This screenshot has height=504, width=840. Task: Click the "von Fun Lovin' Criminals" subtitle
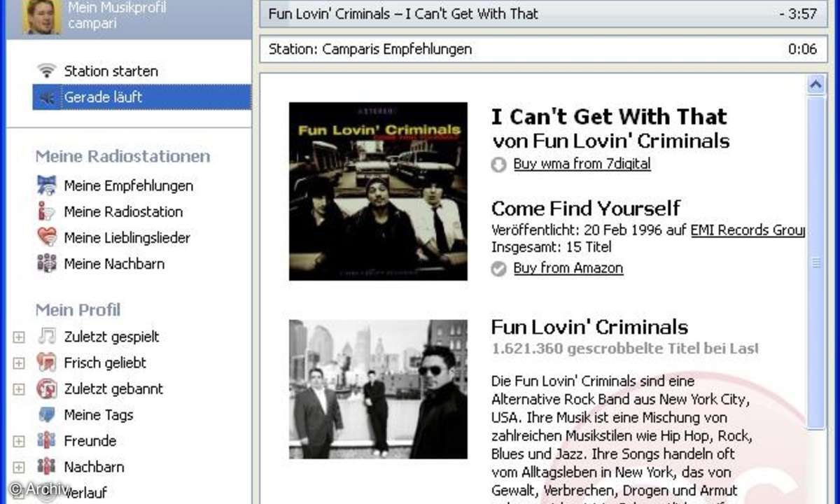611,141
